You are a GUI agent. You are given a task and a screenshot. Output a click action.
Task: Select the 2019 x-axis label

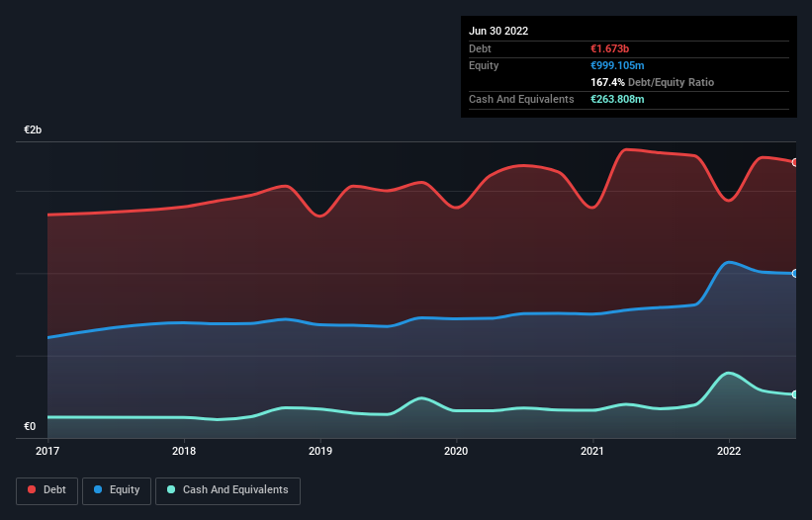(x=320, y=451)
